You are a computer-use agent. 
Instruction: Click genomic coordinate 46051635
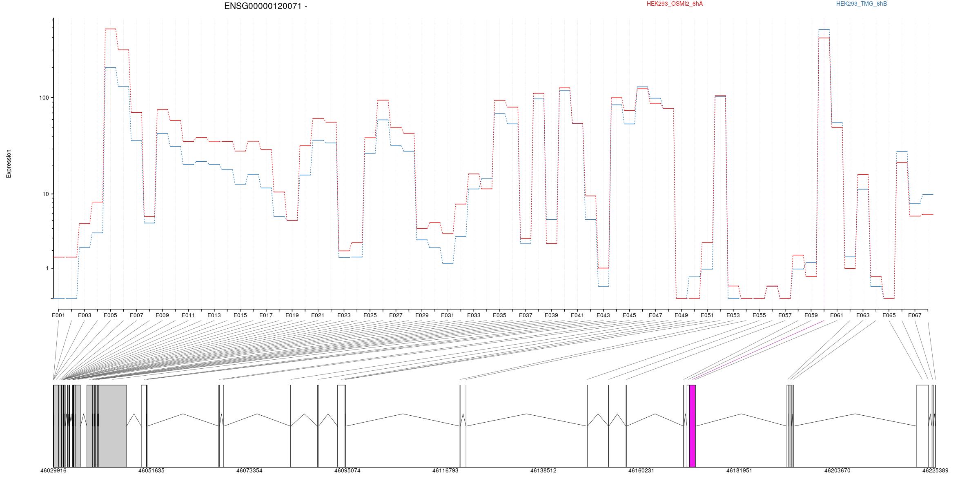click(x=151, y=470)
